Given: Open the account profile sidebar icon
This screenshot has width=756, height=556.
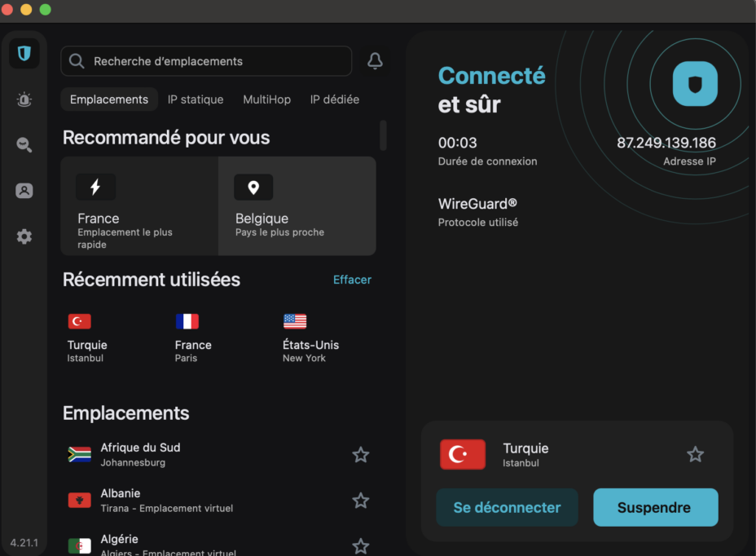Looking at the screenshot, I should [x=24, y=191].
